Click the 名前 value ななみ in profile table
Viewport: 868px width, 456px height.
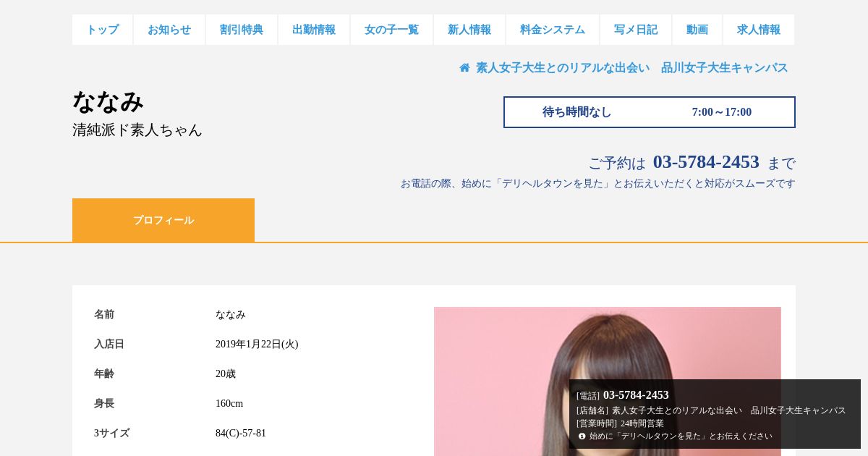click(x=231, y=315)
